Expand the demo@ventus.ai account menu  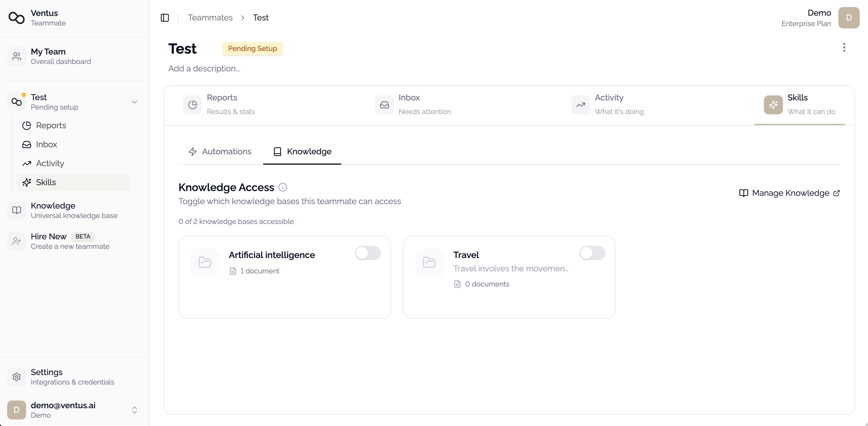coord(135,410)
